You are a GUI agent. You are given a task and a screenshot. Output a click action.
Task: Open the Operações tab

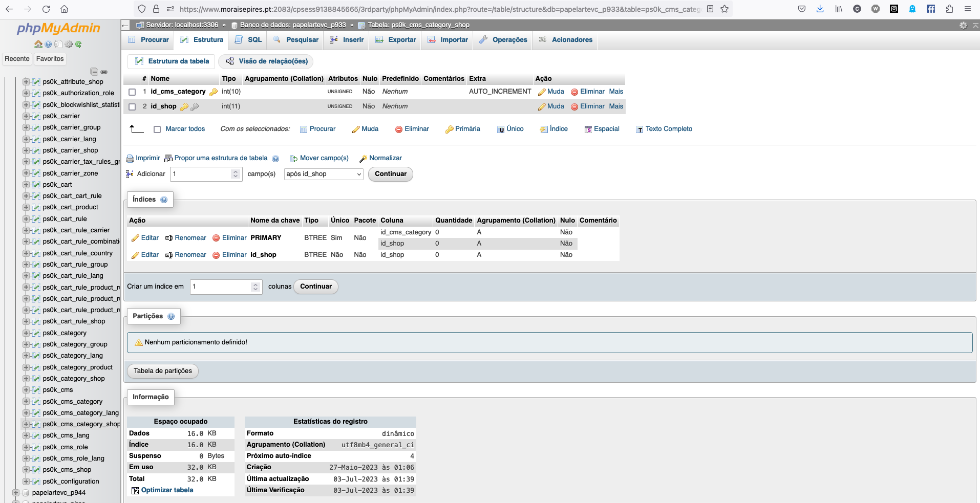[503, 40]
